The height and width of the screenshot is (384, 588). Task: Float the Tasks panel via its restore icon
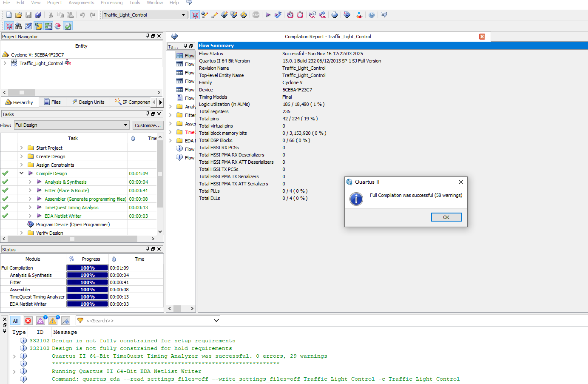tap(153, 114)
